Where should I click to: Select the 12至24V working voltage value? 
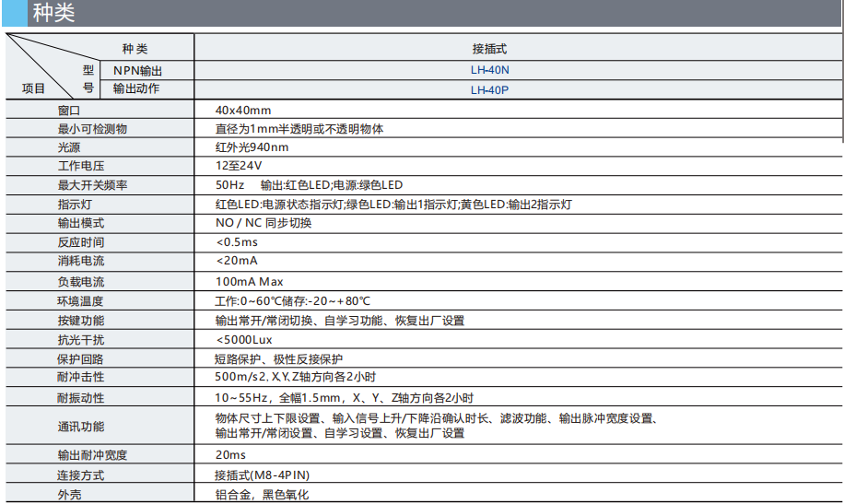(x=239, y=166)
